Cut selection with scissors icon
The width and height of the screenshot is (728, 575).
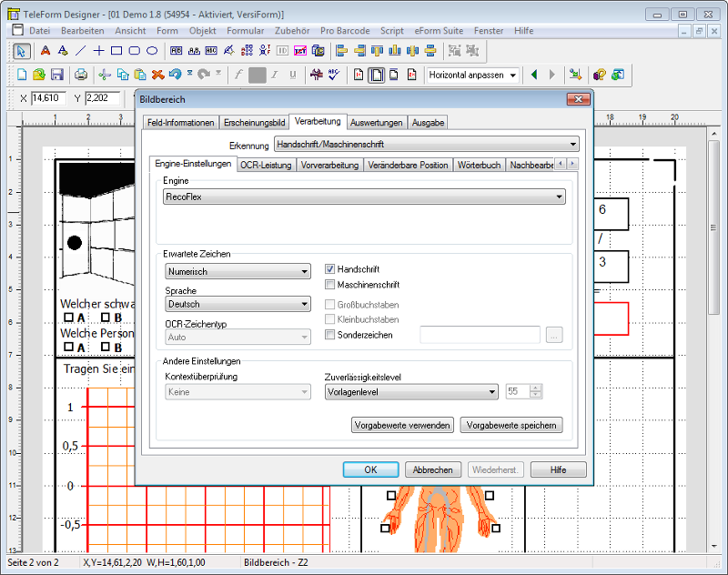tap(105, 75)
